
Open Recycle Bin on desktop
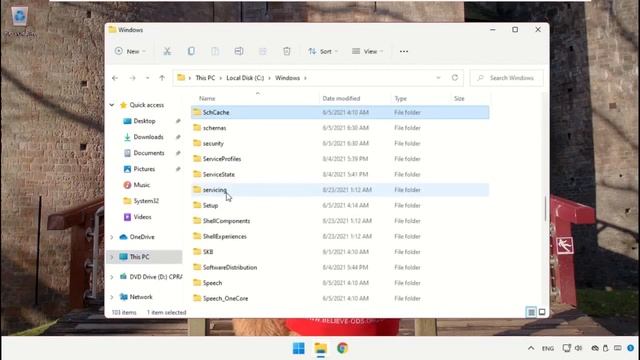(x=19, y=21)
